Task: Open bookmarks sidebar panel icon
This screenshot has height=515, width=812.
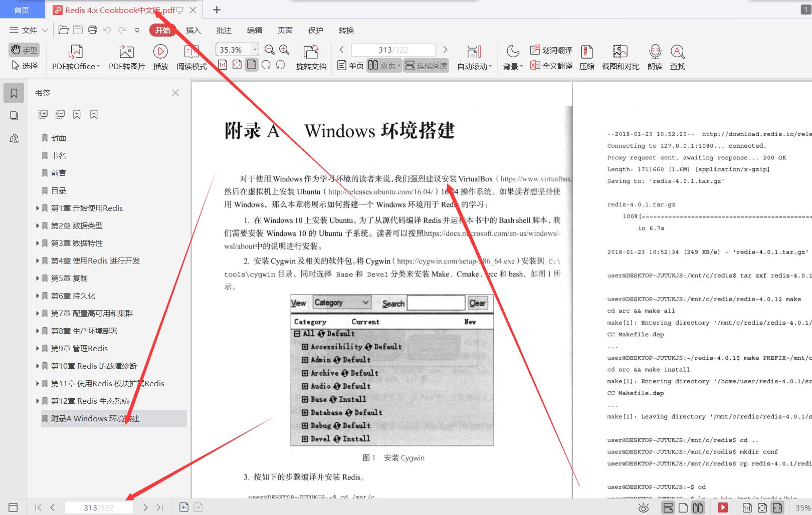Action: click(x=14, y=93)
